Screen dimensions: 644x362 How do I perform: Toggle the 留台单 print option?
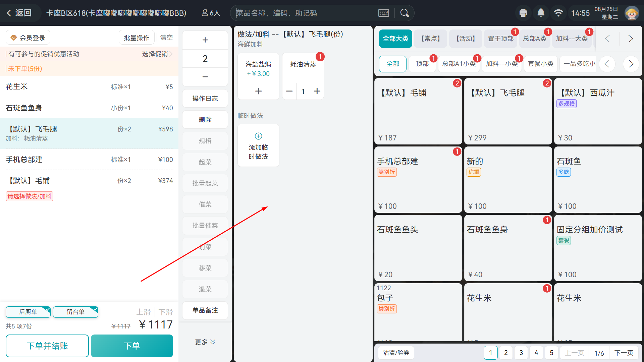75,312
